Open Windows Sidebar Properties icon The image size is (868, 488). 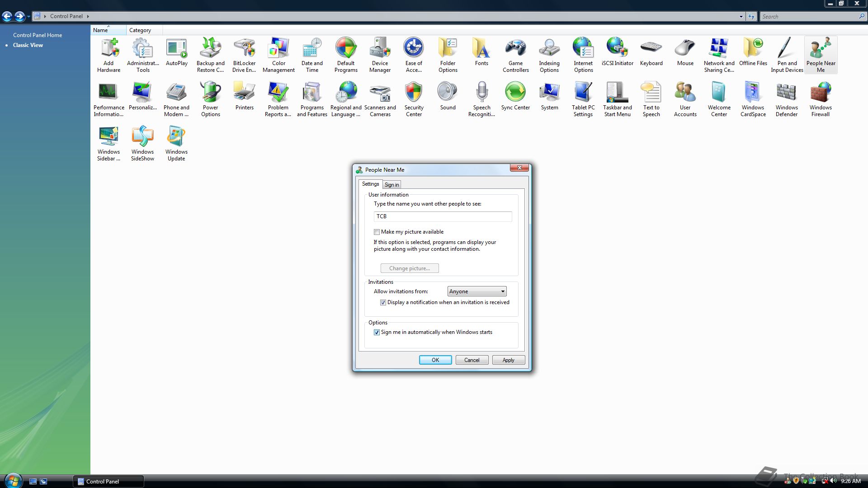click(x=108, y=143)
